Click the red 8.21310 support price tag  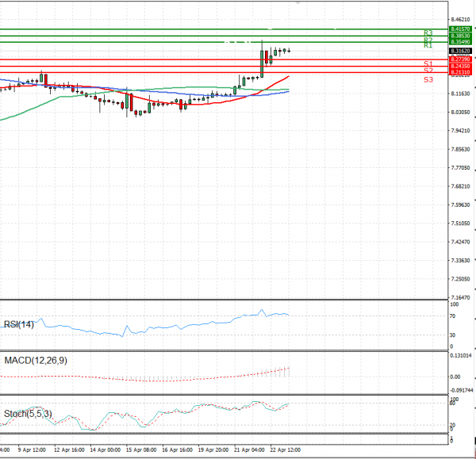(x=460, y=72)
